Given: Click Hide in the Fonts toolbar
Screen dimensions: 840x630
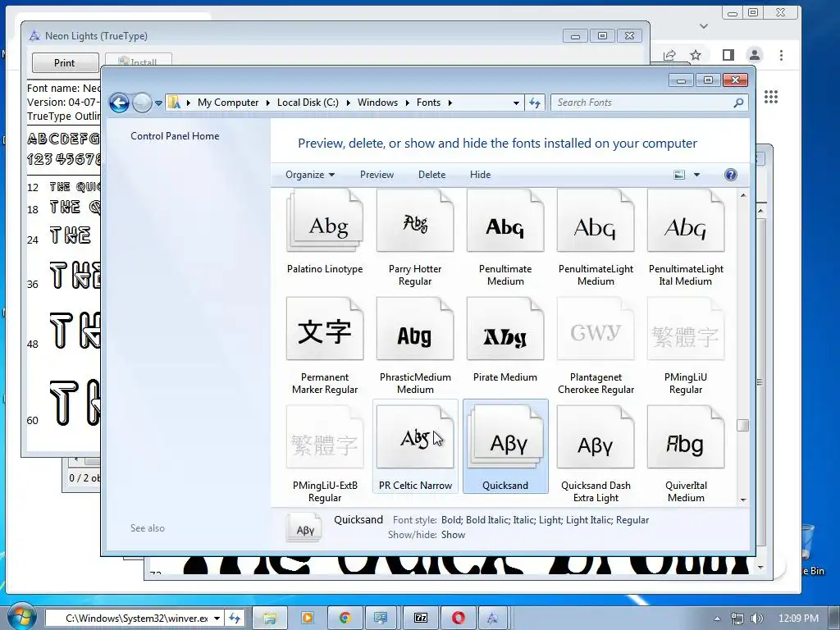Looking at the screenshot, I should pyautogui.click(x=480, y=175).
